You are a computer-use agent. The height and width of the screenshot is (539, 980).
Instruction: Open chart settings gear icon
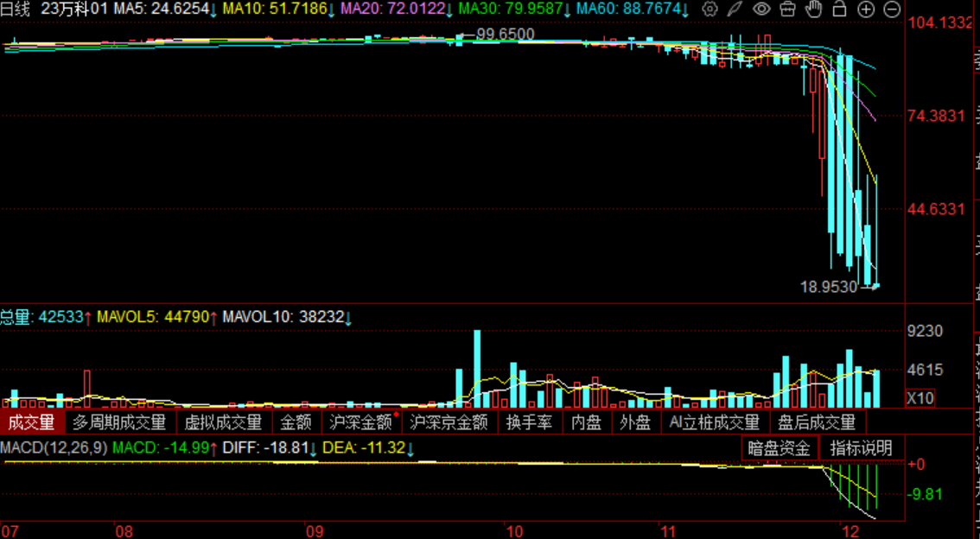710,9
